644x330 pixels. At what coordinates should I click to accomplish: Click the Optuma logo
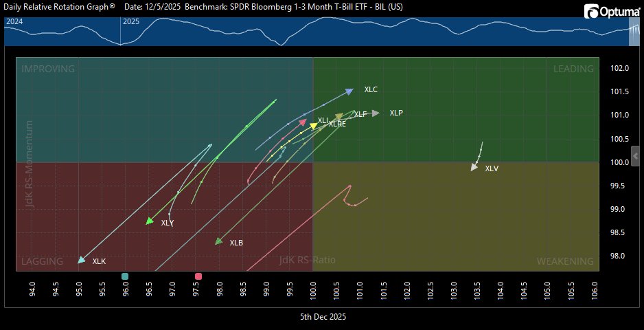613,11
